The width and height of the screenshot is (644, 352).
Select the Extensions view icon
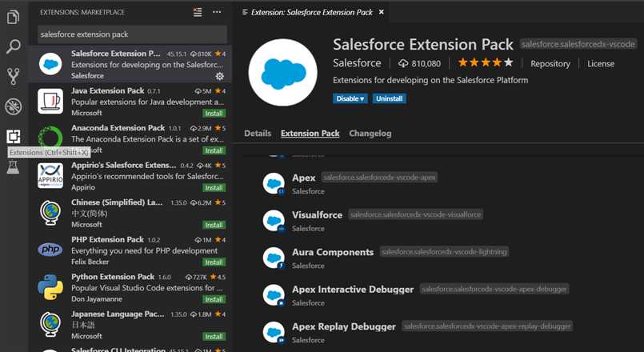pyautogui.click(x=13, y=136)
